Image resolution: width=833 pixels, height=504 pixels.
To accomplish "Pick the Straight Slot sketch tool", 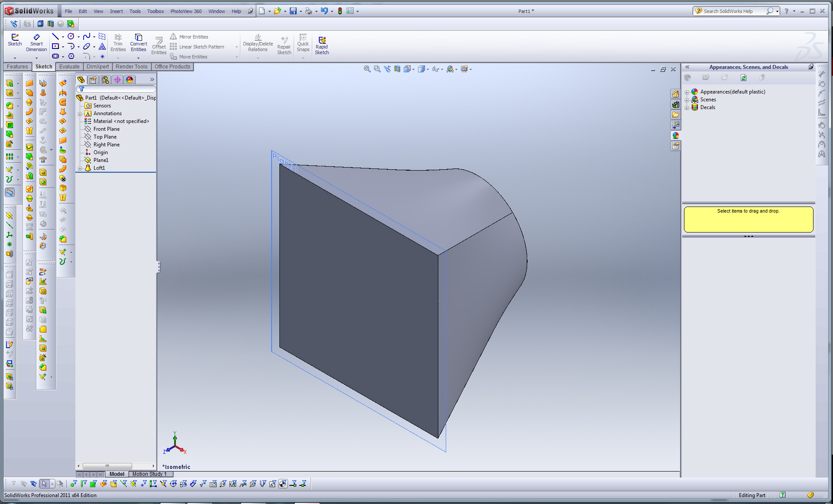I will click(x=55, y=56).
